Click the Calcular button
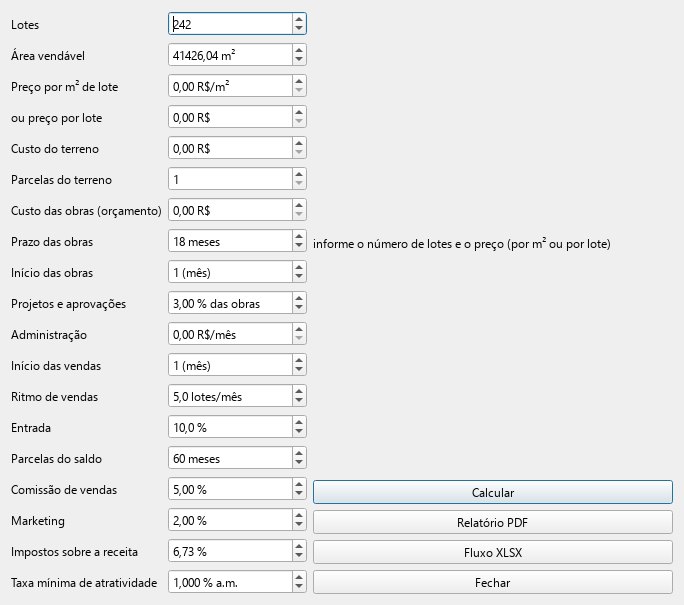Viewport: 684px width, 605px height. pos(492,492)
